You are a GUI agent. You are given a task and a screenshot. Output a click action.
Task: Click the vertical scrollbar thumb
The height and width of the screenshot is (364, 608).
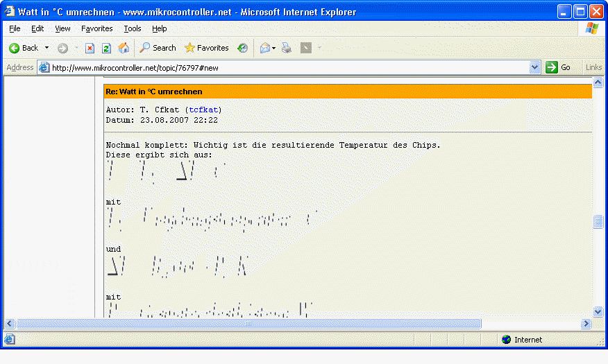598,222
